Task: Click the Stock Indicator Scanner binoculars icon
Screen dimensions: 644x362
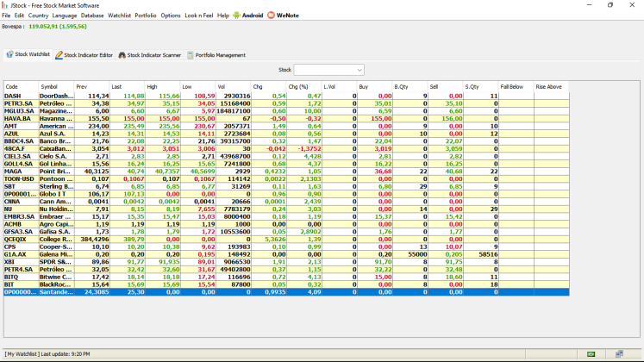Action: tap(122, 55)
